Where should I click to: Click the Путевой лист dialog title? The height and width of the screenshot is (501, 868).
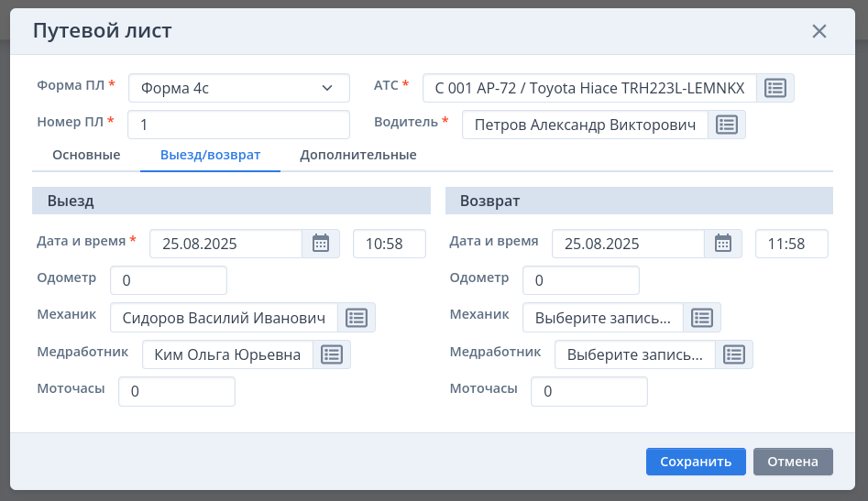pyautogui.click(x=103, y=31)
